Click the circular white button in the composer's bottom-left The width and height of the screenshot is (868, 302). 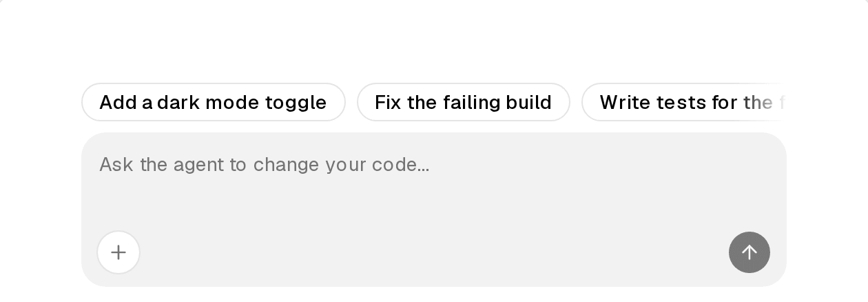(x=118, y=252)
